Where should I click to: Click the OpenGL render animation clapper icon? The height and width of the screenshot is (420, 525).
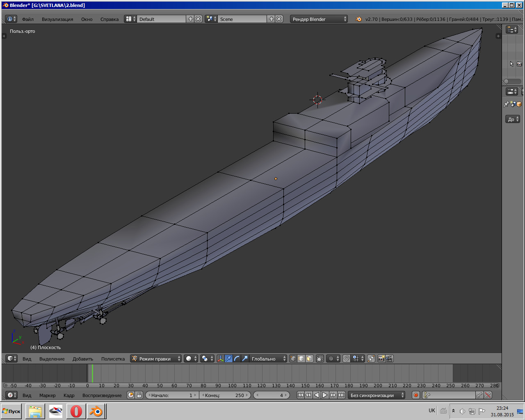389,358
